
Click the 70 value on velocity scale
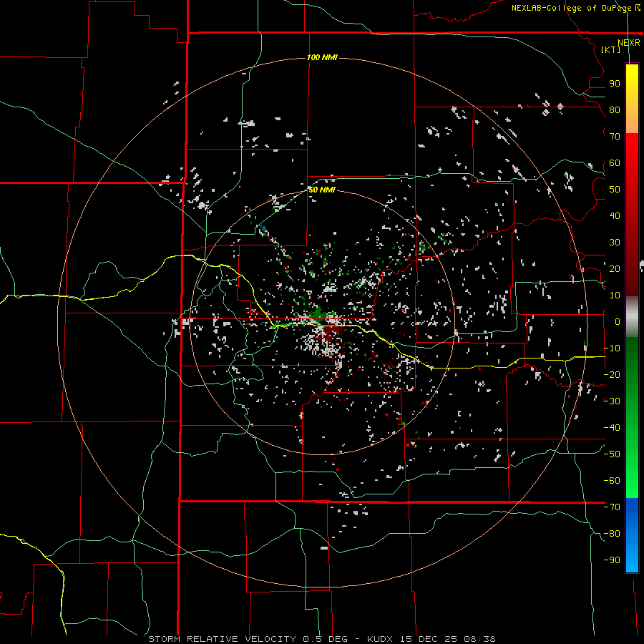(x=615, y=137)
